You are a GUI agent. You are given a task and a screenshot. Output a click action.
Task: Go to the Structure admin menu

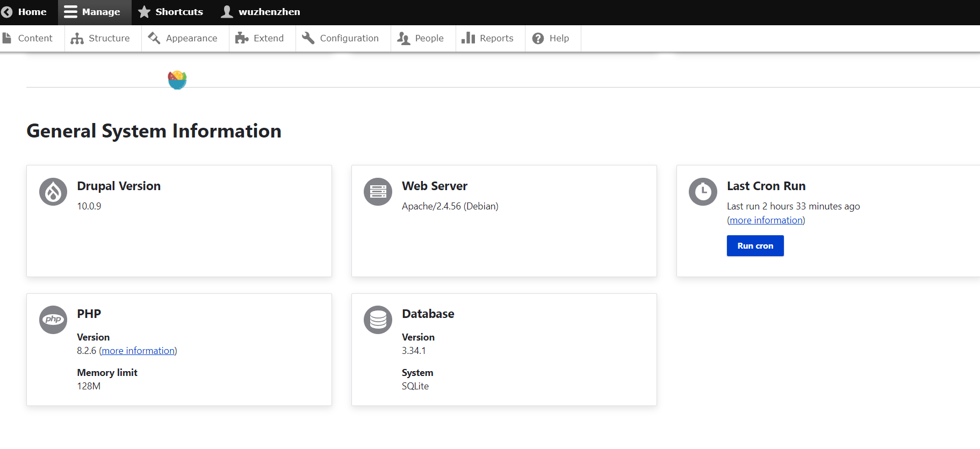tap(103, 38)
